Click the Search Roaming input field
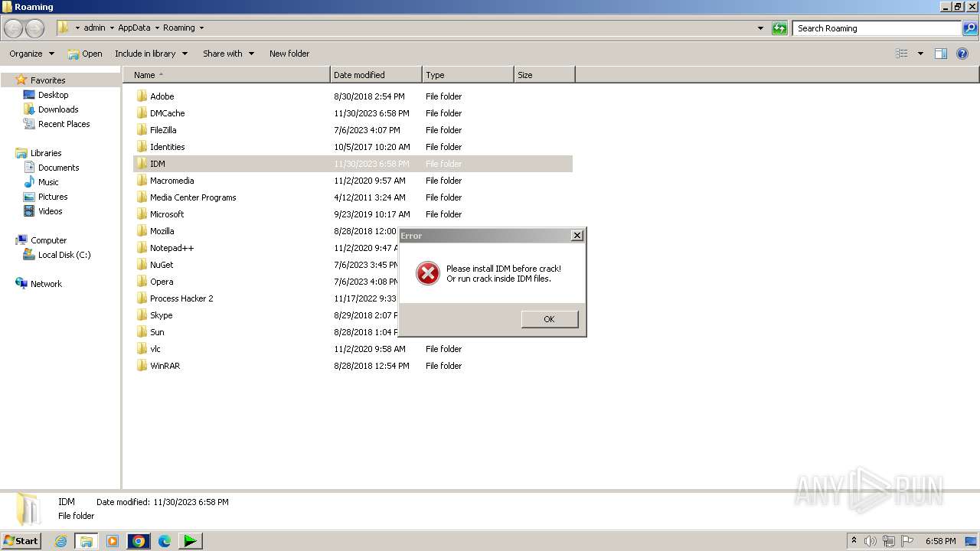Image resolution: width=980 pixels, height=551 pixels. [877, 28]
